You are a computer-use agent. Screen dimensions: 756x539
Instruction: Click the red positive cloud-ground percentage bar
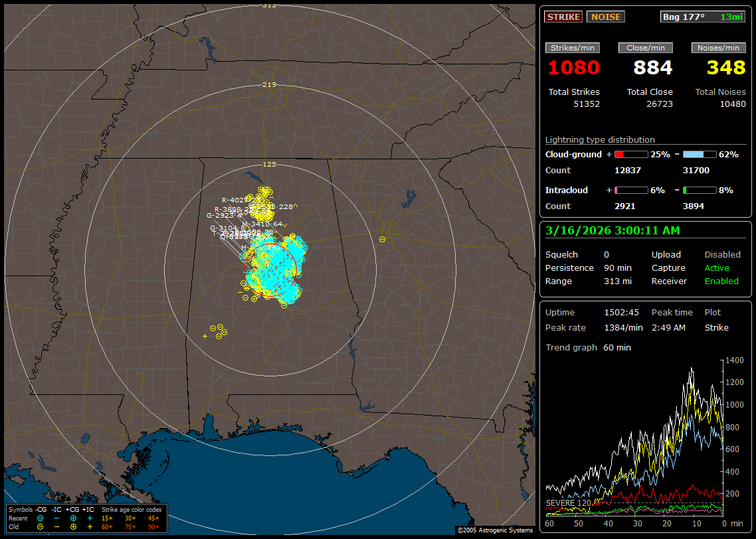coord(630,155)
